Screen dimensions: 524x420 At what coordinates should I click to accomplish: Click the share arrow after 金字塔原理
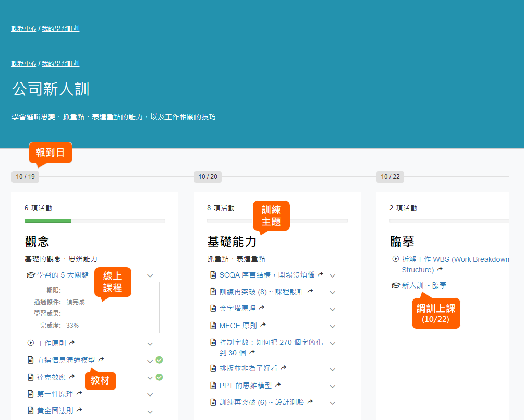pyautogui.click(x=262, y=308)
